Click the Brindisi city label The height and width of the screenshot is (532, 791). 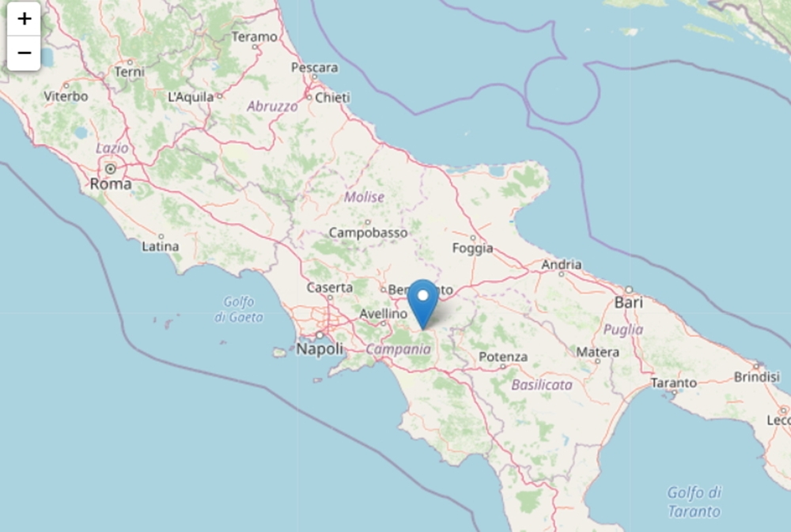point(757,377)
